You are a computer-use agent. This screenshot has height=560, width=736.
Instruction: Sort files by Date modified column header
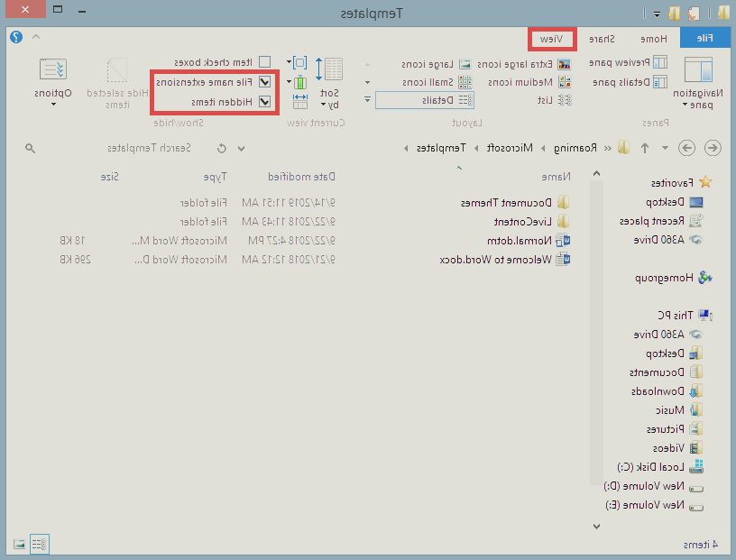tap(301, 177)
